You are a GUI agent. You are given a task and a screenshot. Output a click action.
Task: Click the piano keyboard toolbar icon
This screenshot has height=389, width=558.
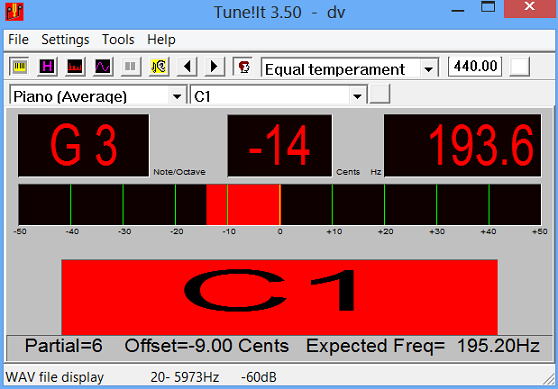coord(19,67)
